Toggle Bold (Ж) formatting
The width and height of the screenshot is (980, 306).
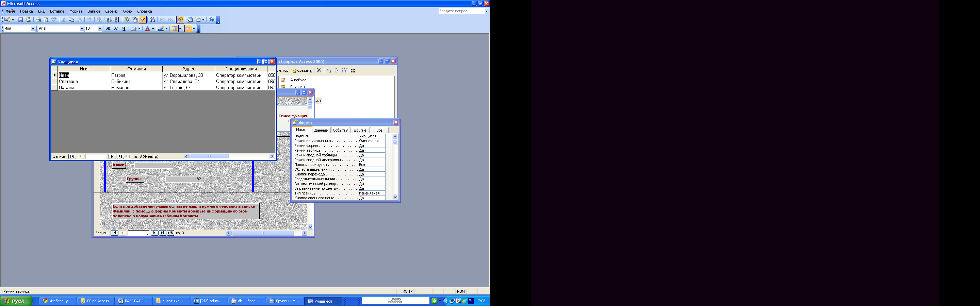(x=108, y=29)
